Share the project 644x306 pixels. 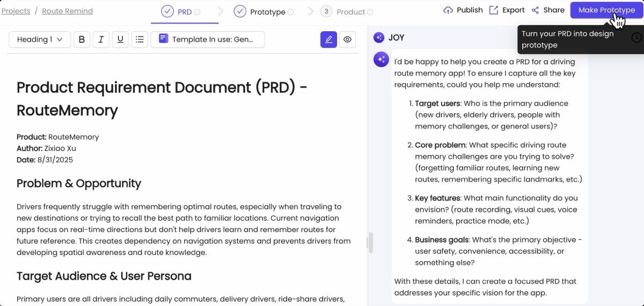pos(548,10)
